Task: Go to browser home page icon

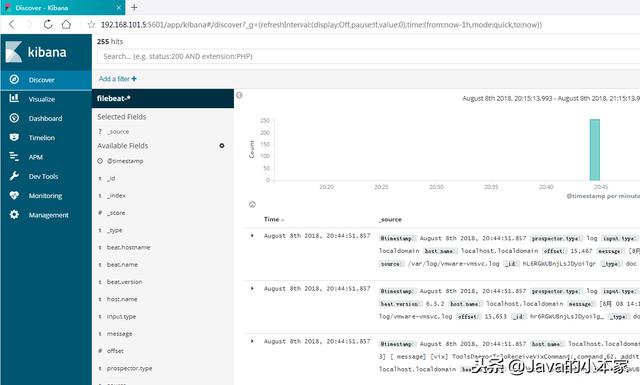Action: (66, 24)
